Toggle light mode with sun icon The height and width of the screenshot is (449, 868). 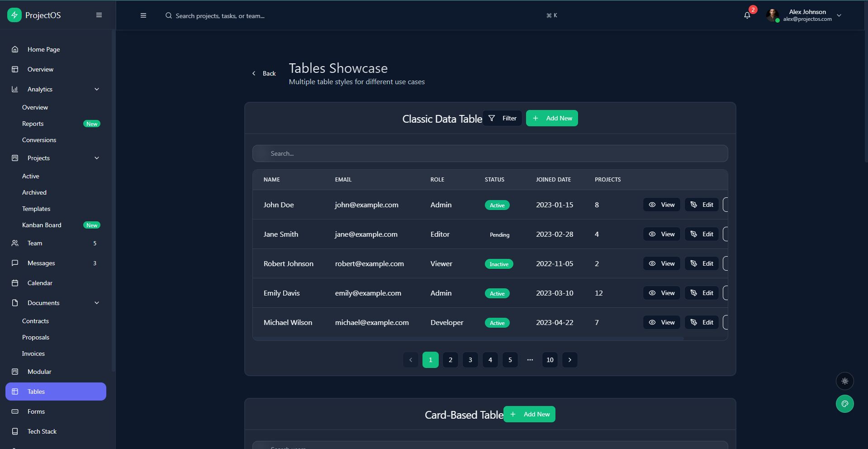click(844, 381)
